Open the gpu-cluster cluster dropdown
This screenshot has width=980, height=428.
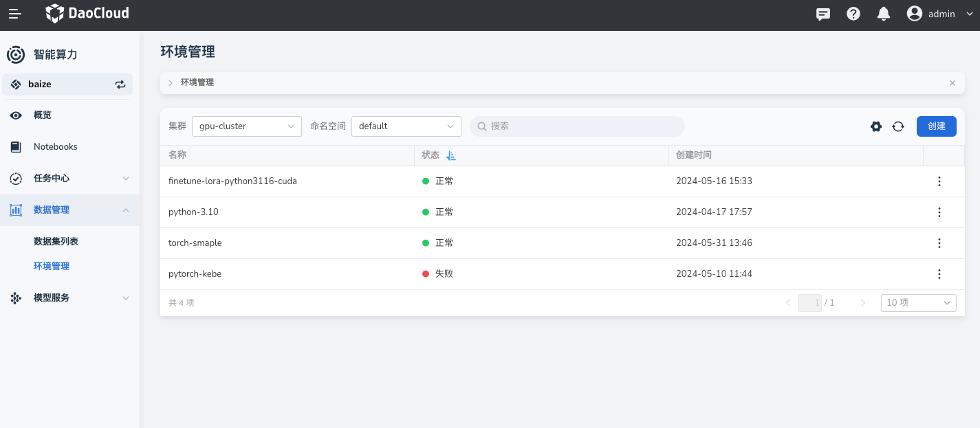click(x=246, y=126)
